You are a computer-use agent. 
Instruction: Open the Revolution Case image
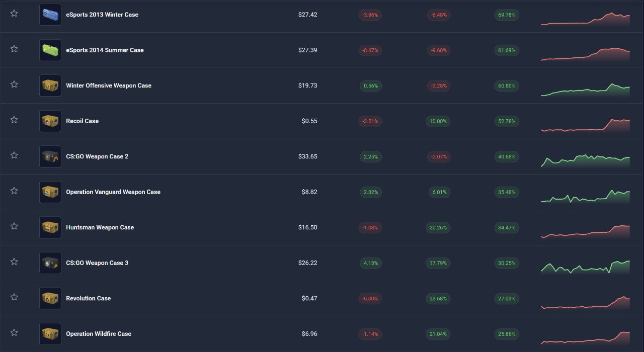click(50, 298)
